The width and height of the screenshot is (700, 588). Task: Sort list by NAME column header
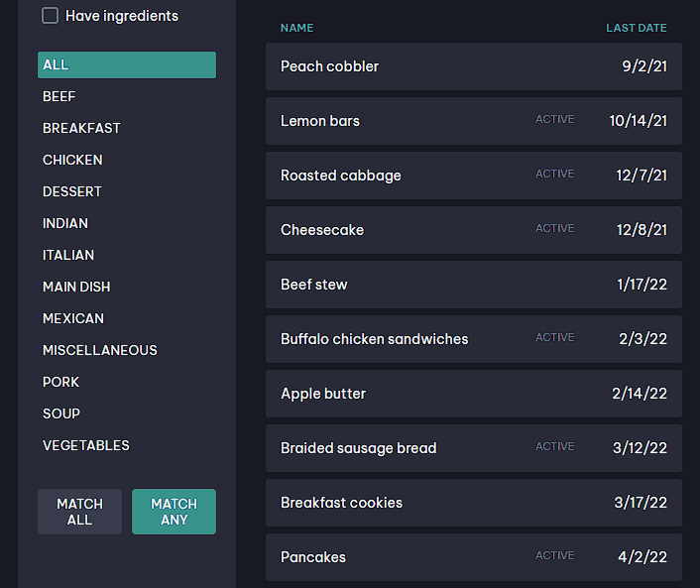[x=296, y=28]
